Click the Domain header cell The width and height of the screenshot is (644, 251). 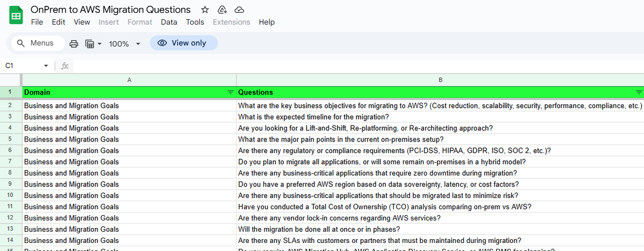coord(129,92)
